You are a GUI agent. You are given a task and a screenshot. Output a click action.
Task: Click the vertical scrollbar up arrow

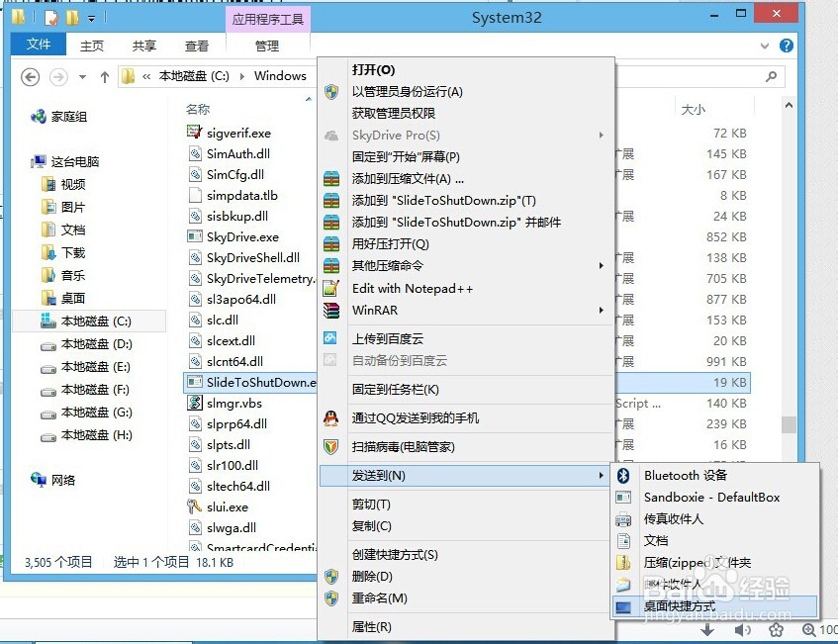(x=790, y=103)
